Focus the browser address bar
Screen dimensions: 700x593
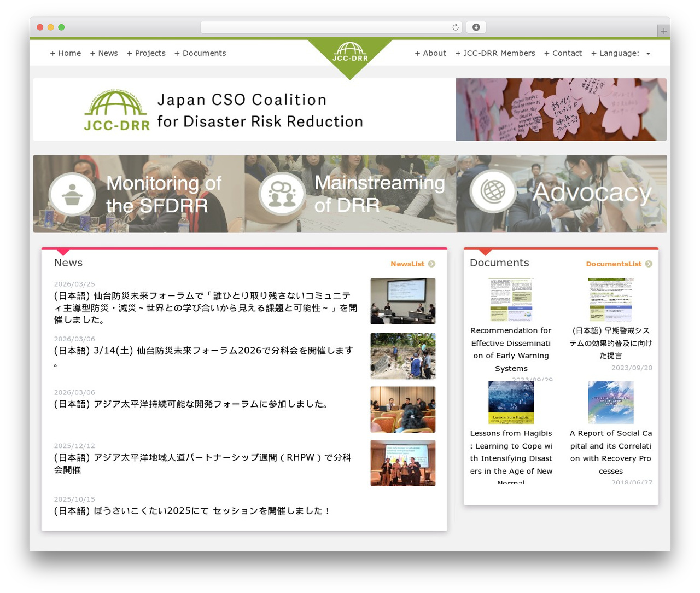[331, 27]
